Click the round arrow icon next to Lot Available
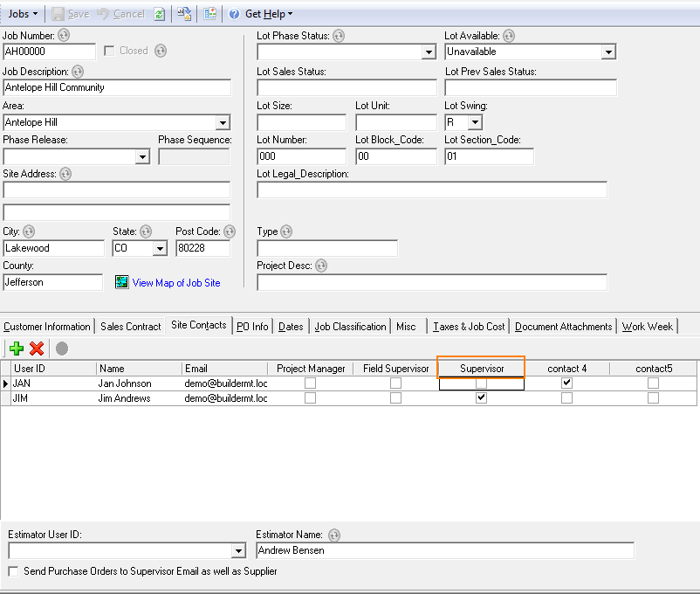The width and height of the screenshot is (700, 594). coord(509,36)
